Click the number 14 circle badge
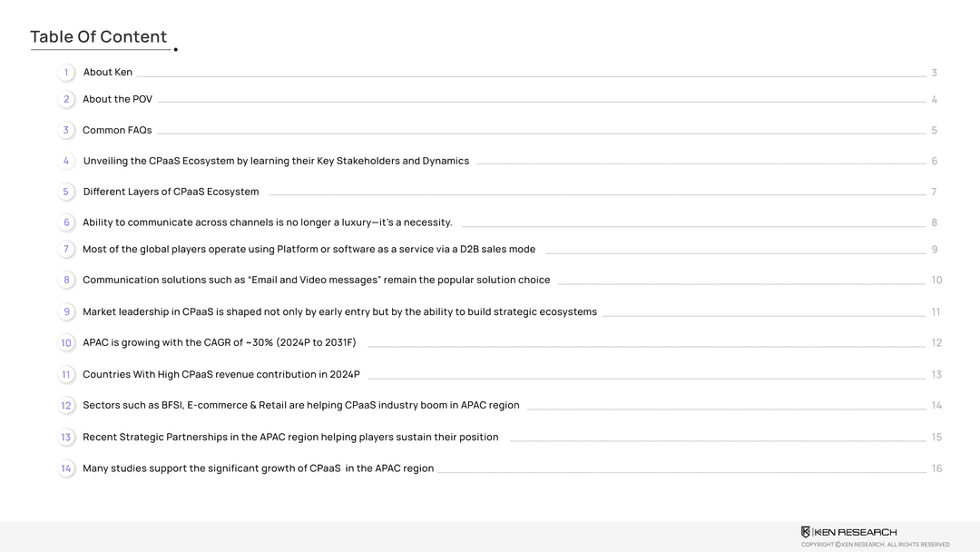 tap(66, 469)
